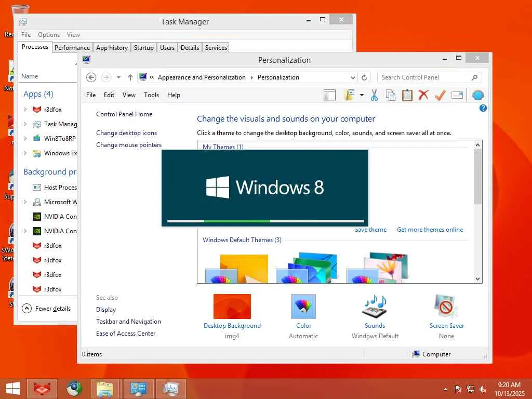This screenshot has width=532, height=399.
Task: Open Ease of Access Center link
Action: [x=126, y=333]
